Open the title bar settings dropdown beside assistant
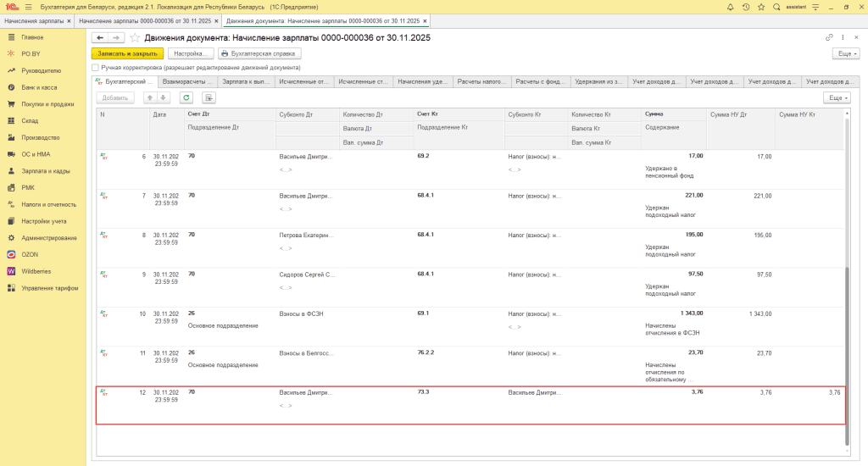The width and height of the screenshot is (868, 466). pos(815,7)
